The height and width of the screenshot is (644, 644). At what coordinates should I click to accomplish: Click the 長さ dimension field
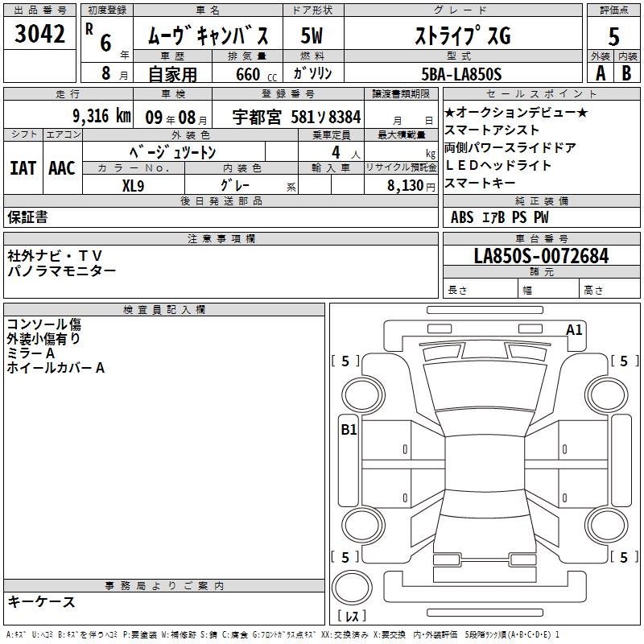coord(480,290)
